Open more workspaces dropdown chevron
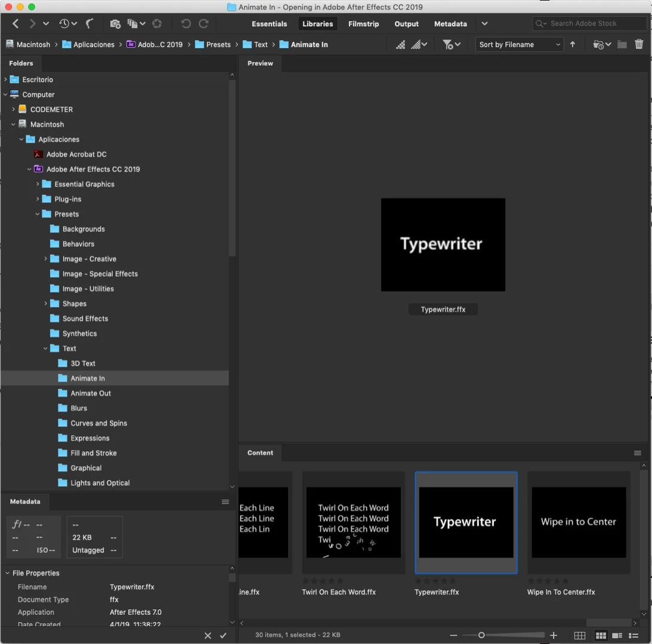Screen dimensions: 652x644 [484, 24]
